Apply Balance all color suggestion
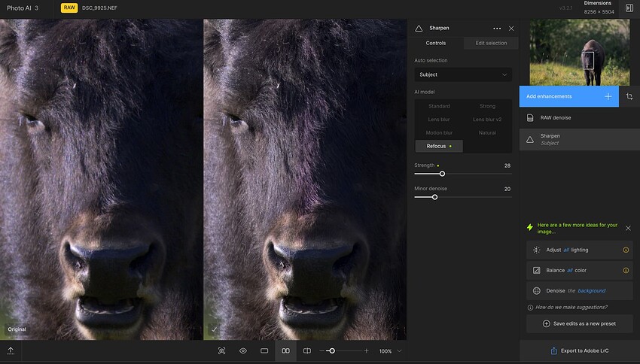The height and width of the screenshot is (364, 640). point(580,270)
